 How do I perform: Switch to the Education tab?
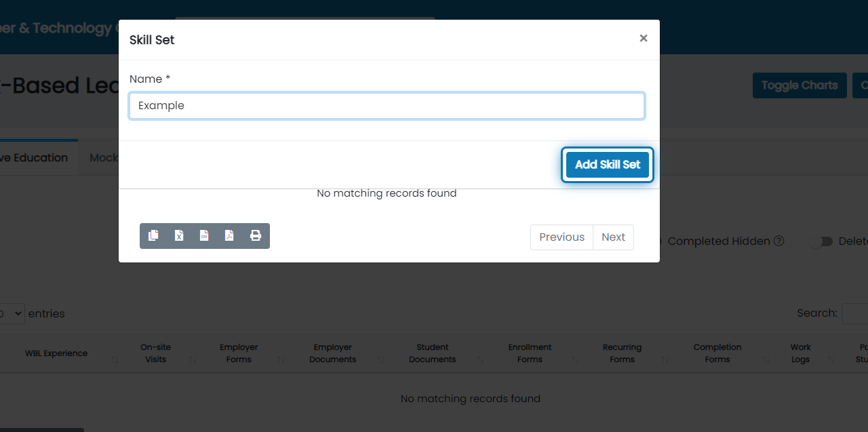click(39, 158)
